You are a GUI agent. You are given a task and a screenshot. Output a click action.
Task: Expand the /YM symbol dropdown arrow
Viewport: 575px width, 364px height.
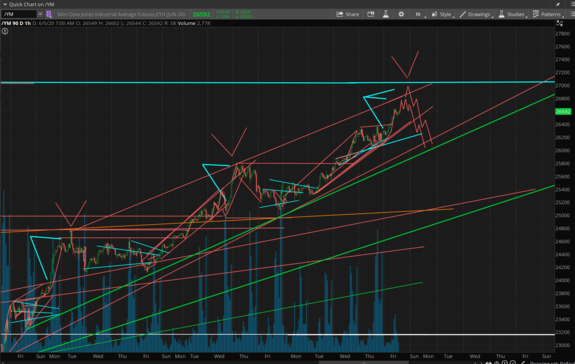(40, 14)
